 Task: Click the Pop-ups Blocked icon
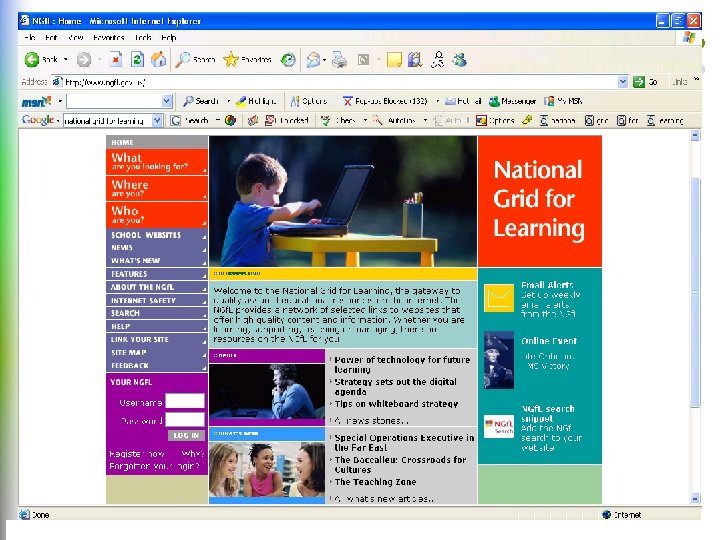348,101
